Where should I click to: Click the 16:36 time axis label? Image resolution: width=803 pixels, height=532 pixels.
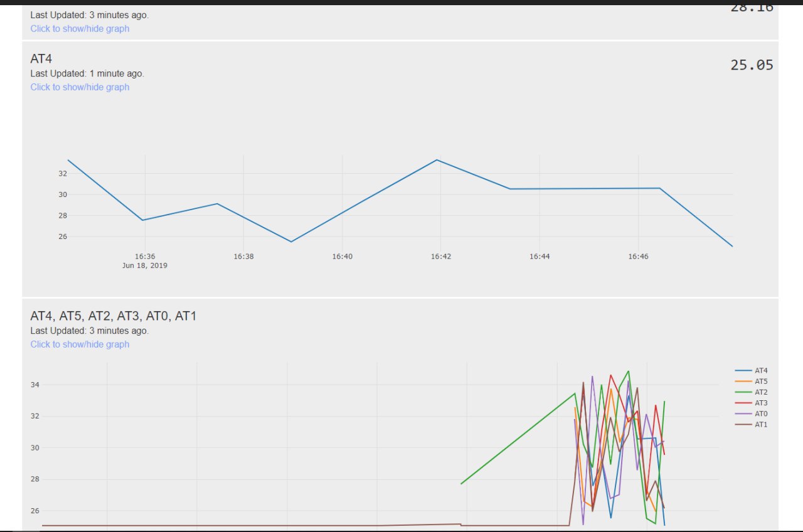[145, 257]
